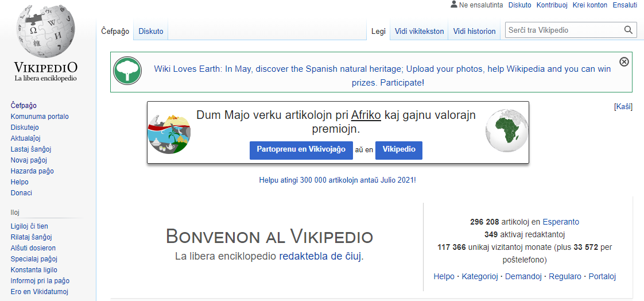Open Kategorioj link below the statistics
The height and width of the screenshot is (301, 644).
480,276
